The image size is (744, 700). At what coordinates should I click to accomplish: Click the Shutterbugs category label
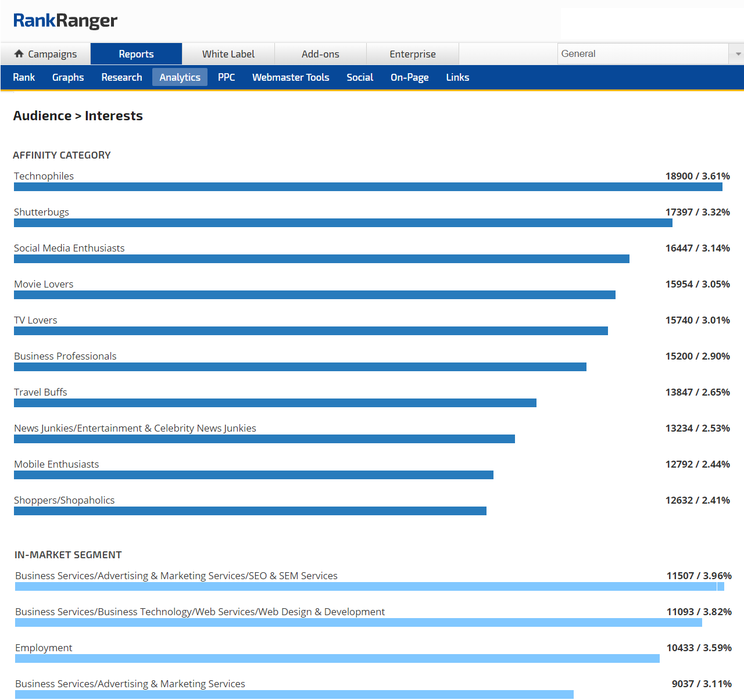point(41,212)
